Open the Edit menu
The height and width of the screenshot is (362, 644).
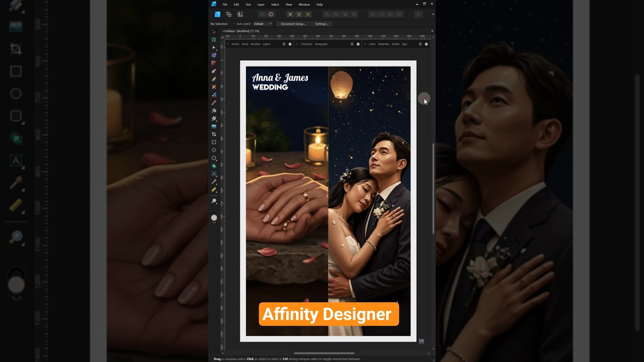point(236,5)
